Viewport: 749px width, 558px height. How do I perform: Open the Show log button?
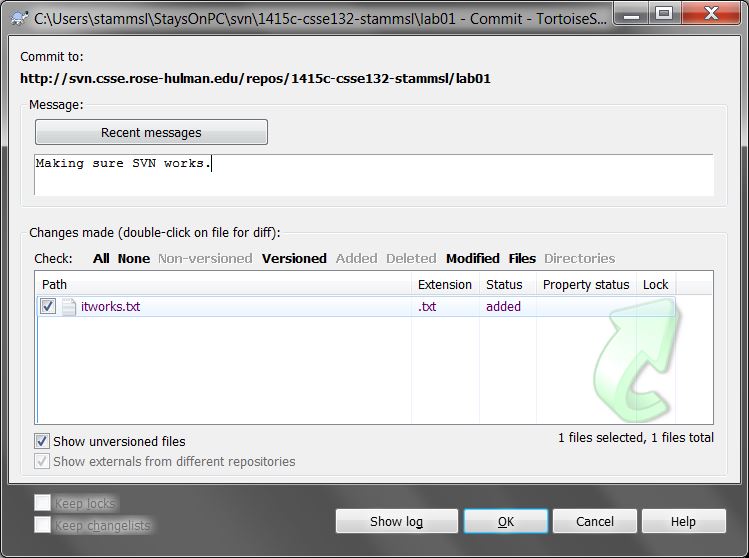tap(396, 521)
